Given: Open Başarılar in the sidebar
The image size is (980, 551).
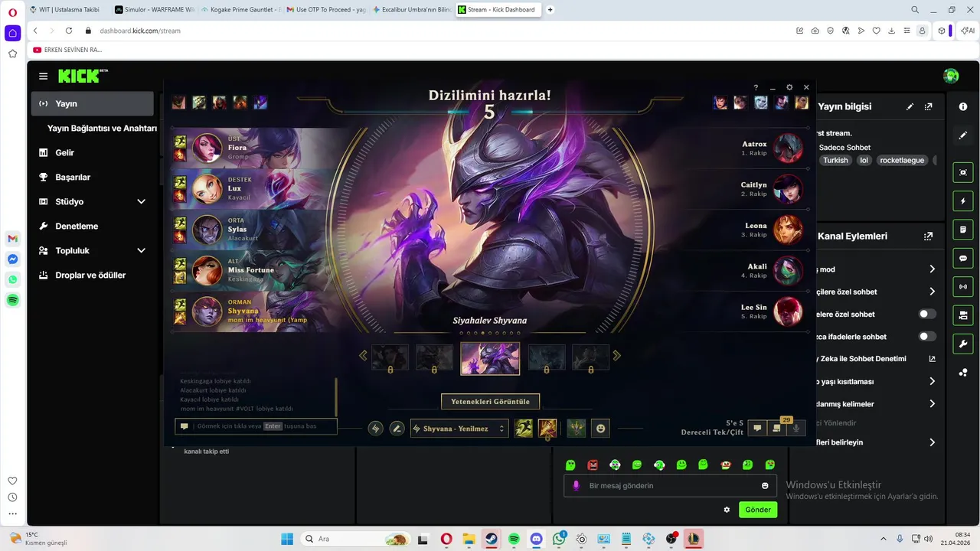Looking at the screenshot, I should 93,177.
